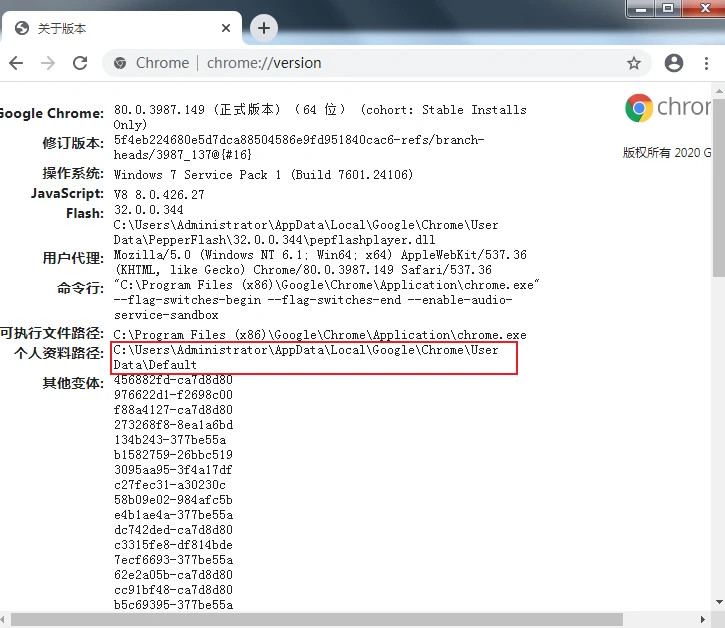725x628 pixels.
Task: Click the JavaScript label
Action: click(68, 194)
